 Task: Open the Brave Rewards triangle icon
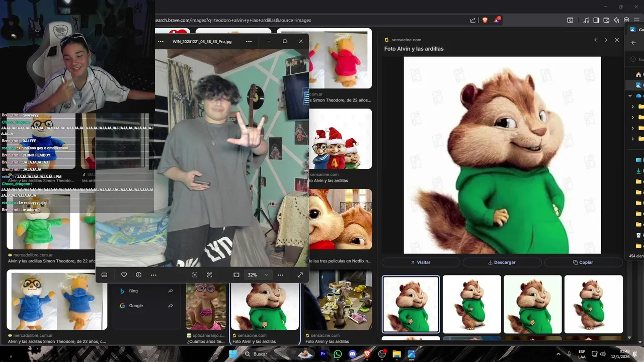497,20
